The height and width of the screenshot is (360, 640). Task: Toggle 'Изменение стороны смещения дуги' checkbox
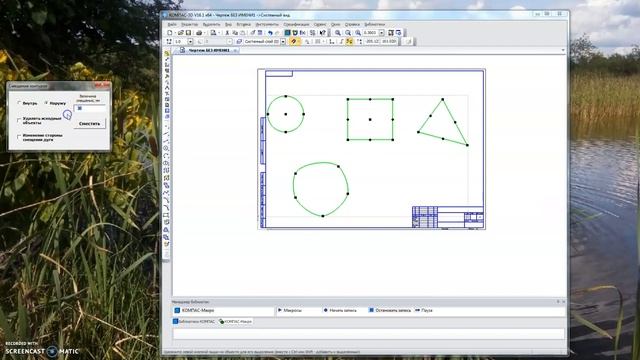coord(19,137)
